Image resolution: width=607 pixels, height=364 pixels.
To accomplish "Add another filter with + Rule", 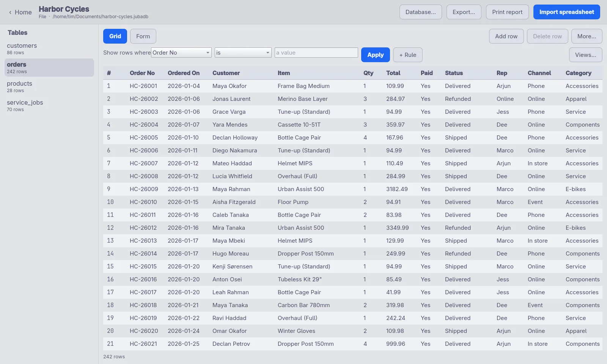I will click(x=408, y=55).
